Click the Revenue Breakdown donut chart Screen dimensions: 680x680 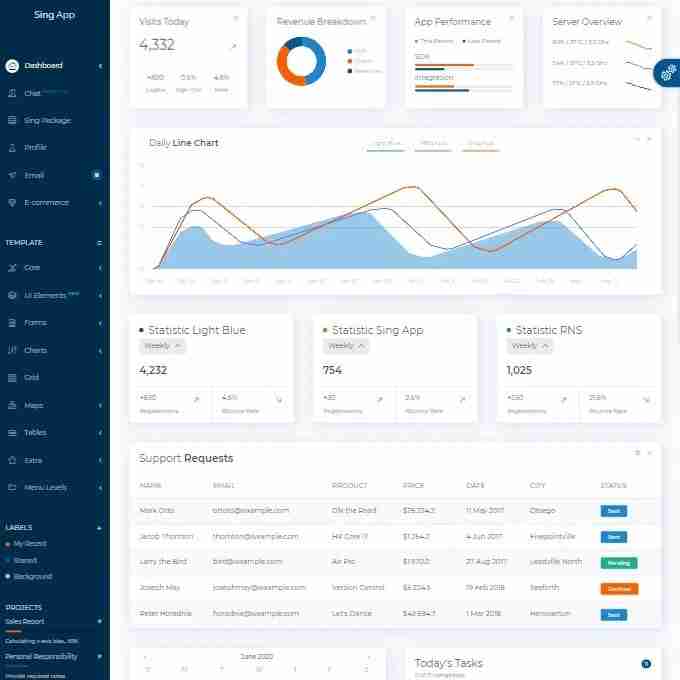click(x=301, y=61)
